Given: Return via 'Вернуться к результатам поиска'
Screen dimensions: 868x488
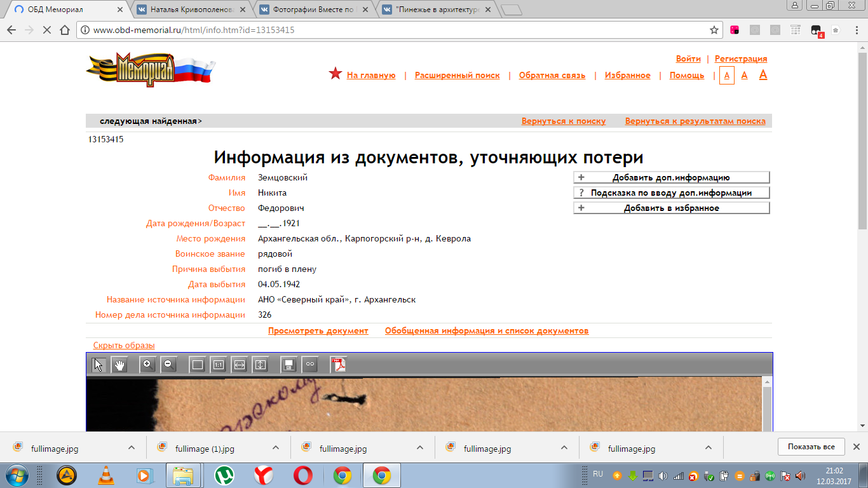Looking at the screenshot, I should coord(695,121).
